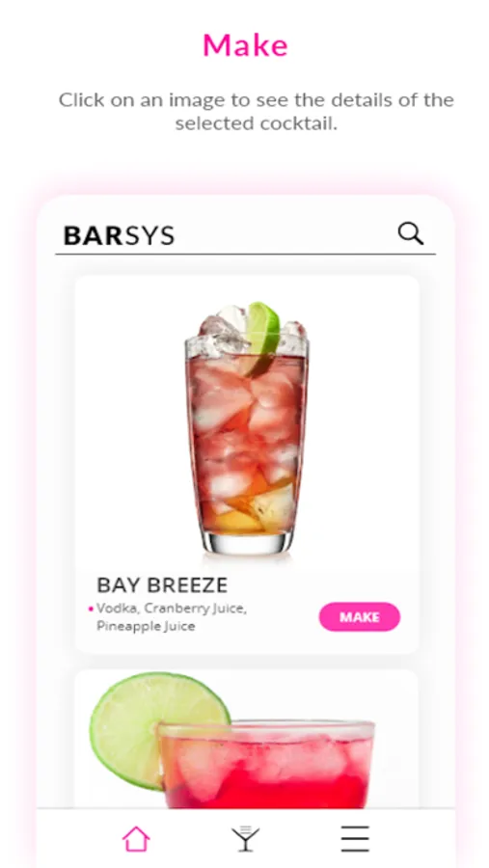Open the hamburger menu icon
This screenshot has height=868, width=489.
pyautogui.click(x=355, y=839)
